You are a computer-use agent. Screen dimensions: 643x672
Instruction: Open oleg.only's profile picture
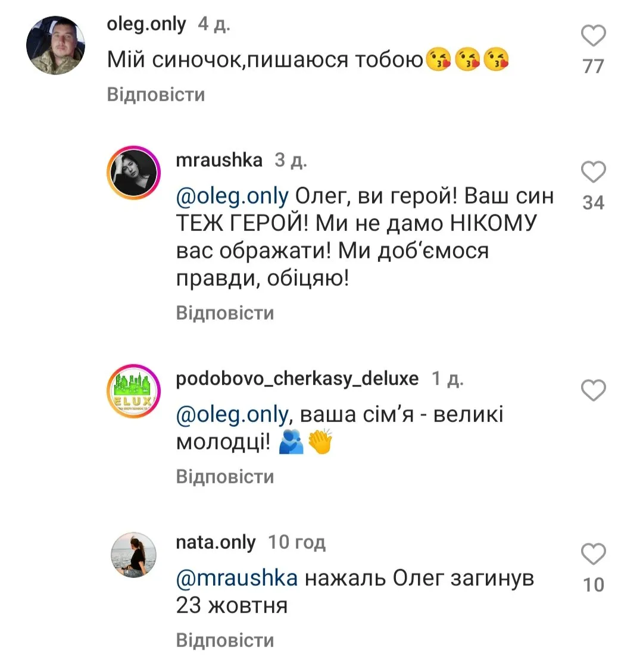57,45
